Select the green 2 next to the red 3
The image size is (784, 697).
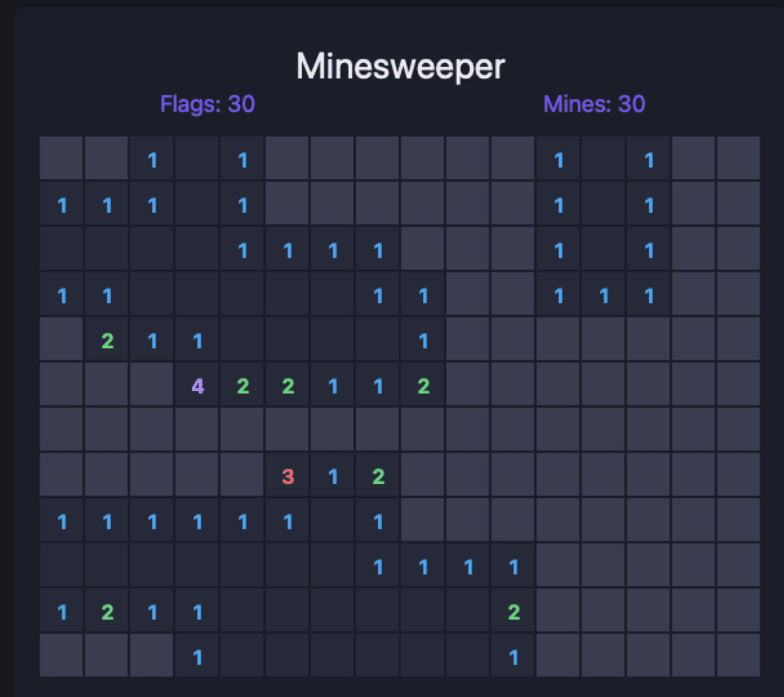tap(377, 475)
